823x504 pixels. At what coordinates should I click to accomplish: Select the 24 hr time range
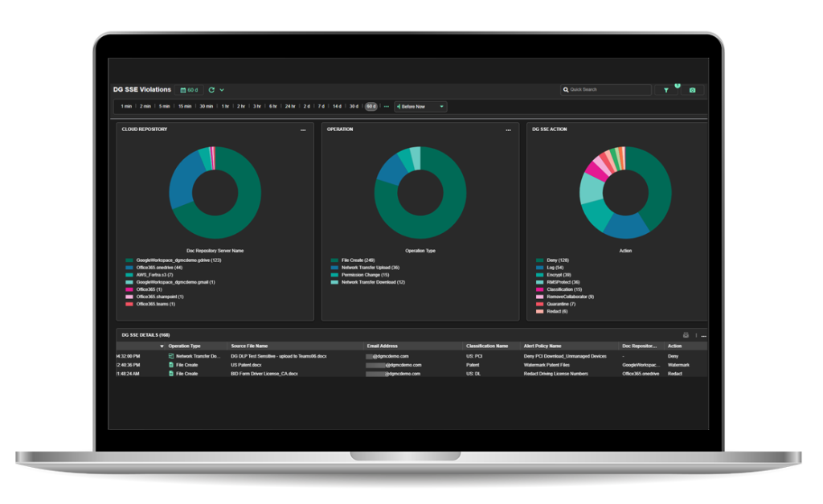(x=290, y=106)
